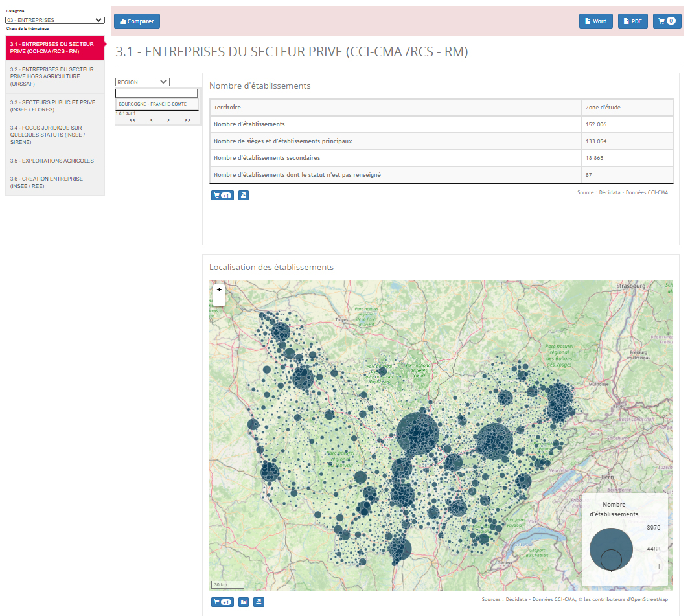Export the page to Word

pyautogui.click(x=595, y=21)
